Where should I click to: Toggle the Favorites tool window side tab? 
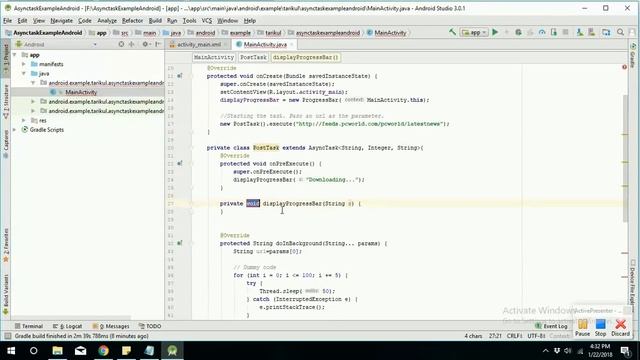click(6, 246)
